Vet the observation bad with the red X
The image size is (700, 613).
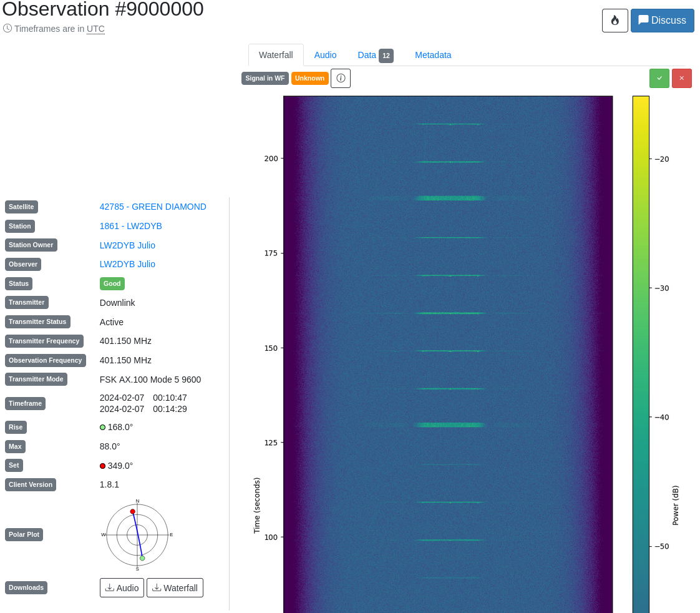pos(681,78)
